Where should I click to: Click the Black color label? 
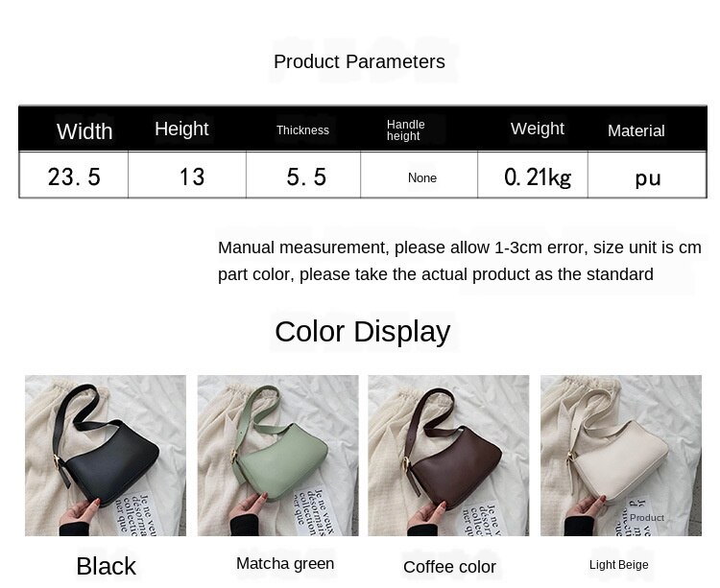click(106, 566)
